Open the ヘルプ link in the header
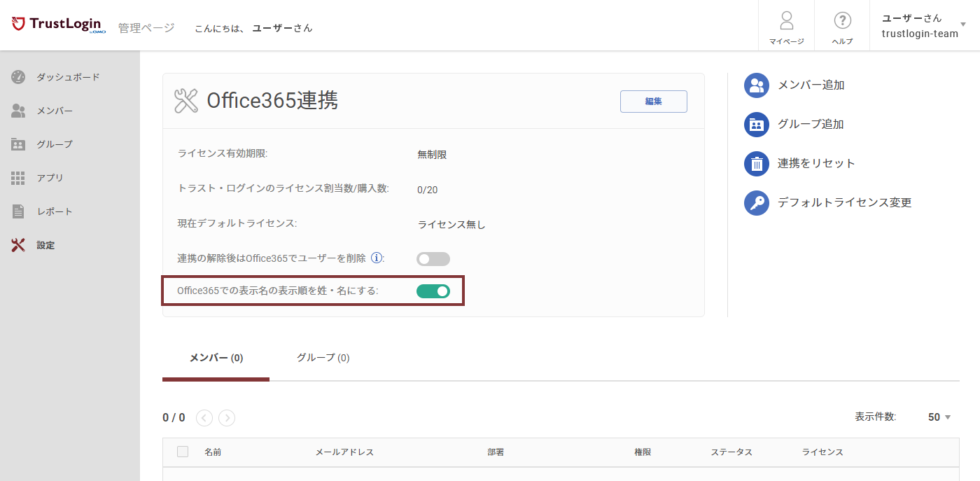This screenshot has height=481, width=980. 841,25
